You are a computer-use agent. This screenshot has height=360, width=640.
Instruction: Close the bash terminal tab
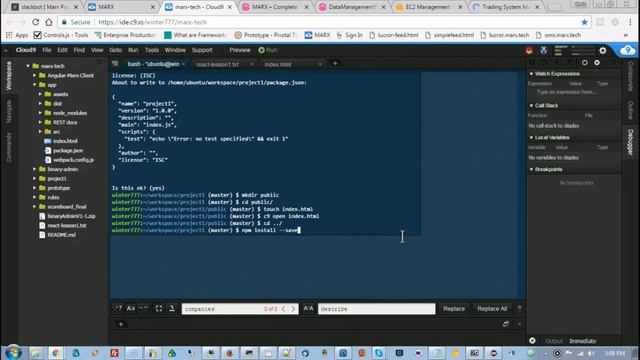183,64
